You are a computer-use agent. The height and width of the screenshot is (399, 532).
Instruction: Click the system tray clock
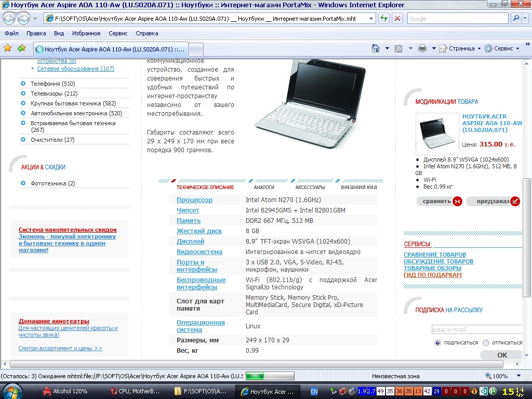(x=513, y=391)
